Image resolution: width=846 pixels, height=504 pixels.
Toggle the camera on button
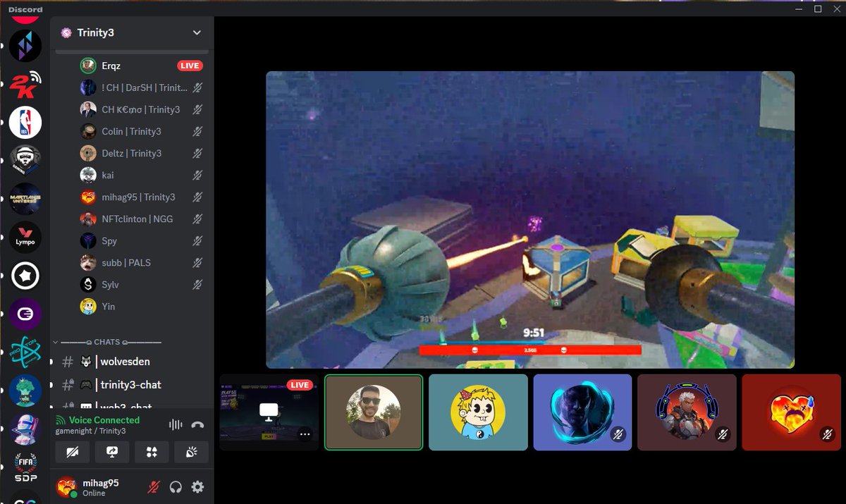point(73,452)
